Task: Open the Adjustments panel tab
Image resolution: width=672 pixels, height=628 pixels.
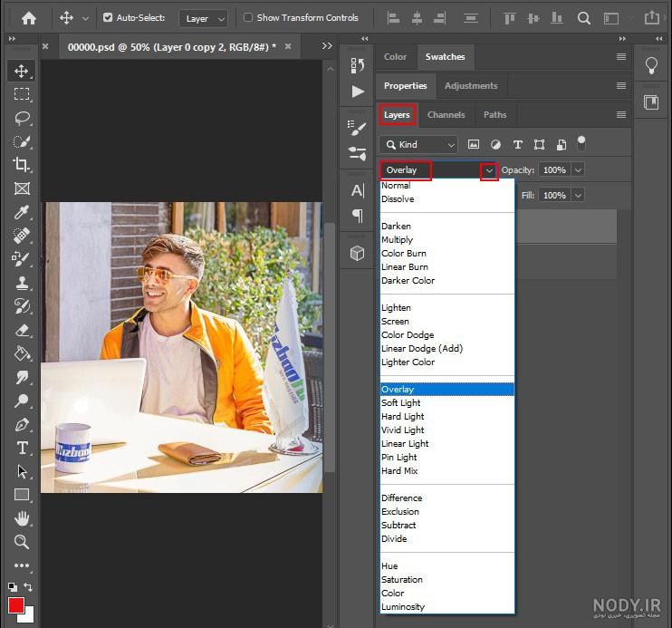Action: (471, 86)
